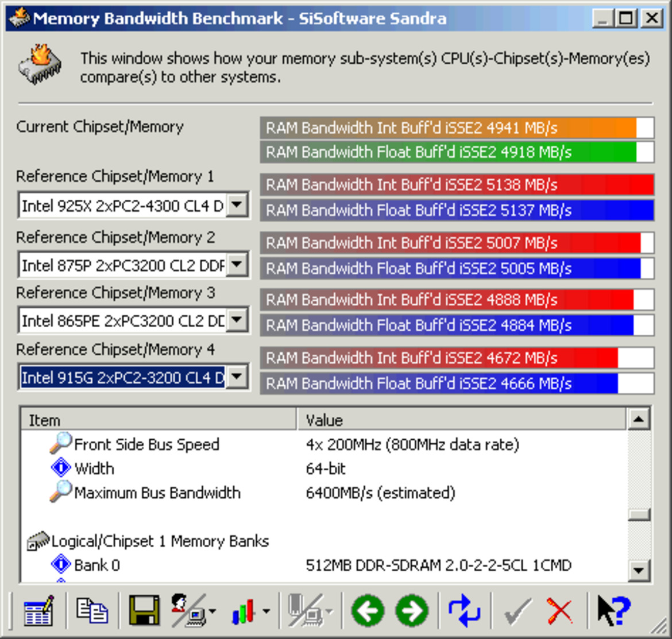Click red bar Int Buff'd iSSE2 4888 MB/s
672x639 pixels.
[x=457, y=299]
